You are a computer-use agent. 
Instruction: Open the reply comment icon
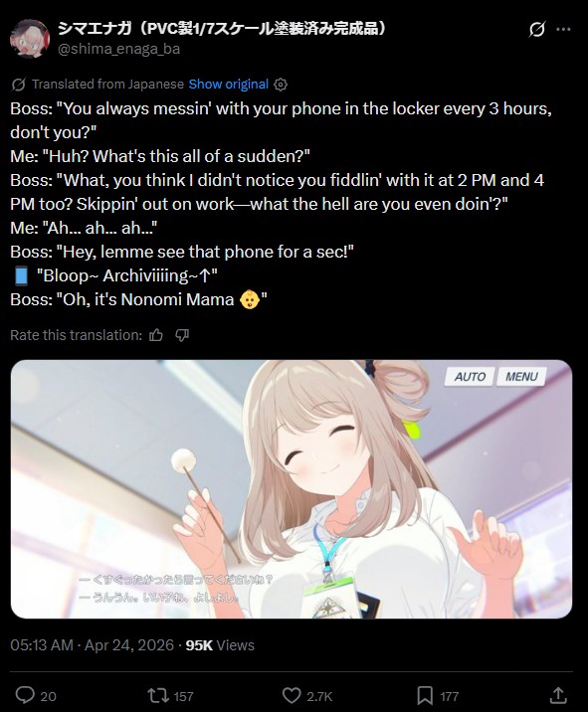click(x=25, y=695)
